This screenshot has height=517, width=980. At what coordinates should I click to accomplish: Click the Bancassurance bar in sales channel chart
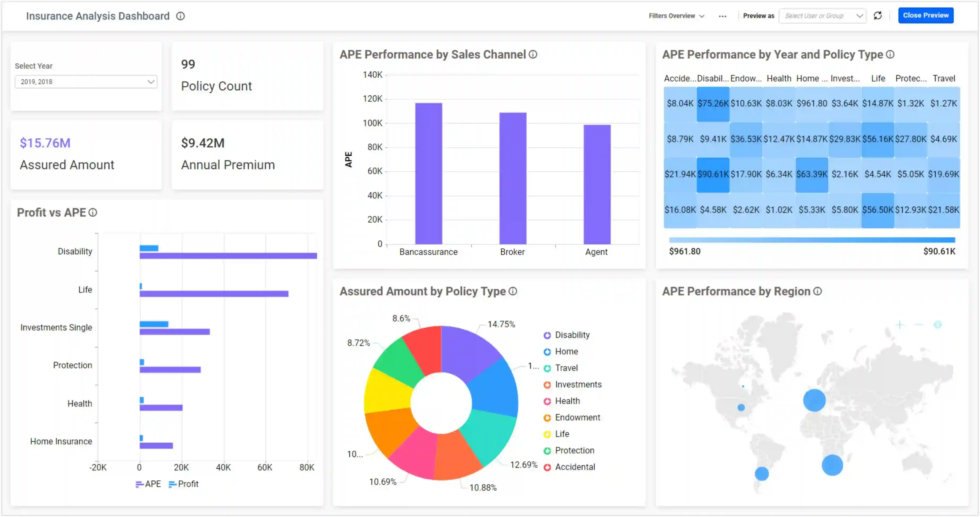[x=428, y=173]
